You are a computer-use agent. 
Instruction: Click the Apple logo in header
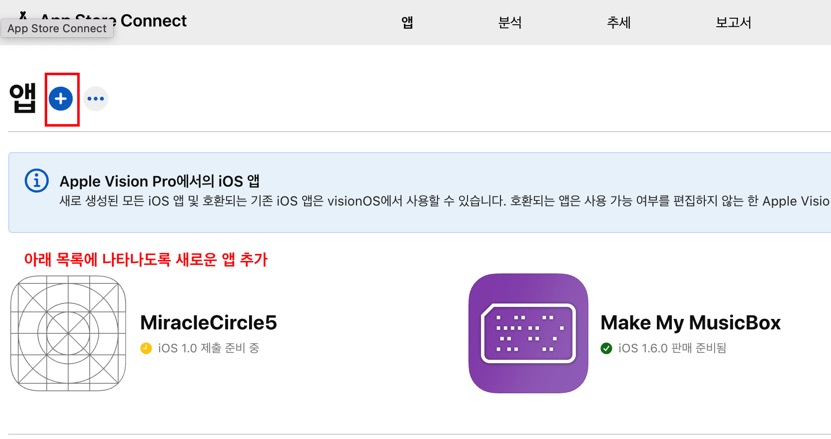point(22,16)
